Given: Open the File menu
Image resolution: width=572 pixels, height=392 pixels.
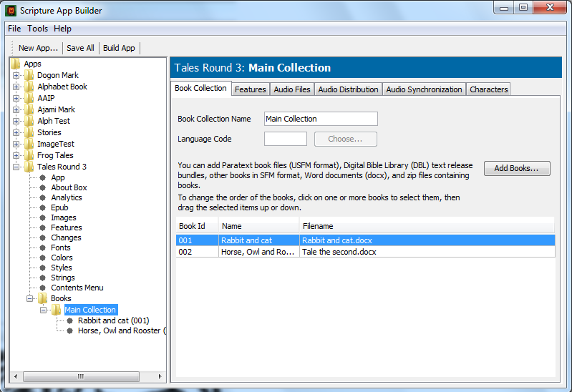Looking at the screenshot, I should pyautogui.click(x=14, y=29).
